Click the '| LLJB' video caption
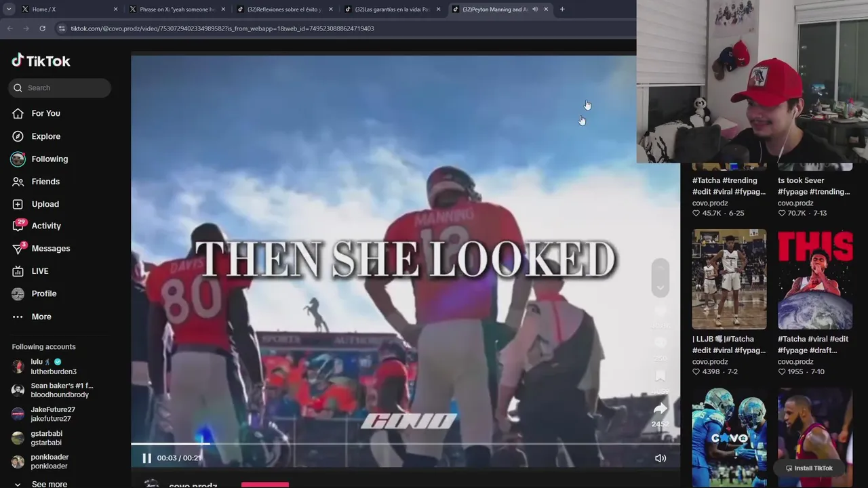Viewport: 868px width, 488px height. pyautogui.click(x=729, y=344)
